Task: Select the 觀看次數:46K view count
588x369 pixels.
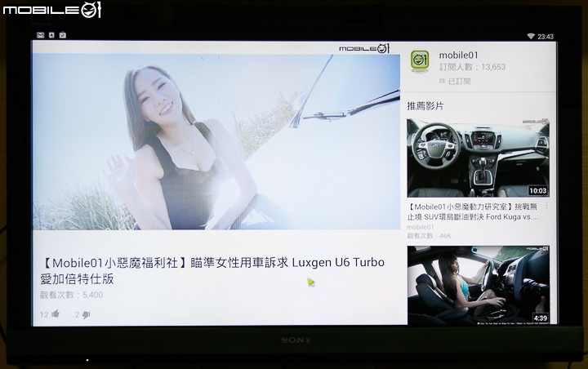Action: (429, 235)
